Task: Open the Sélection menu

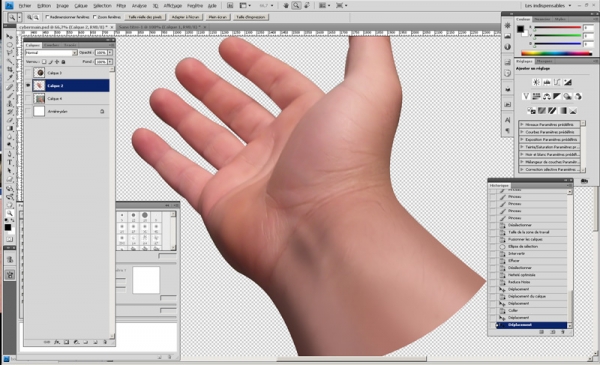Action: click(102, 6)
